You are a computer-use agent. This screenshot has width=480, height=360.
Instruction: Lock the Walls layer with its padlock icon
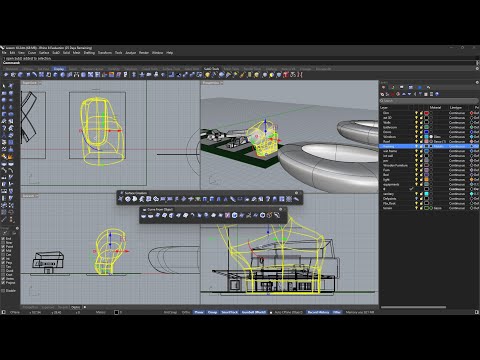421,122
